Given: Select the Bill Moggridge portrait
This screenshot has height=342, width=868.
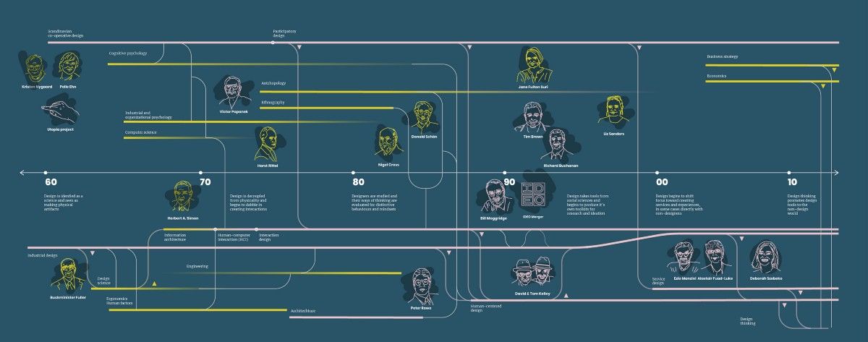Looking at the screenshot, I should (495, 197).
